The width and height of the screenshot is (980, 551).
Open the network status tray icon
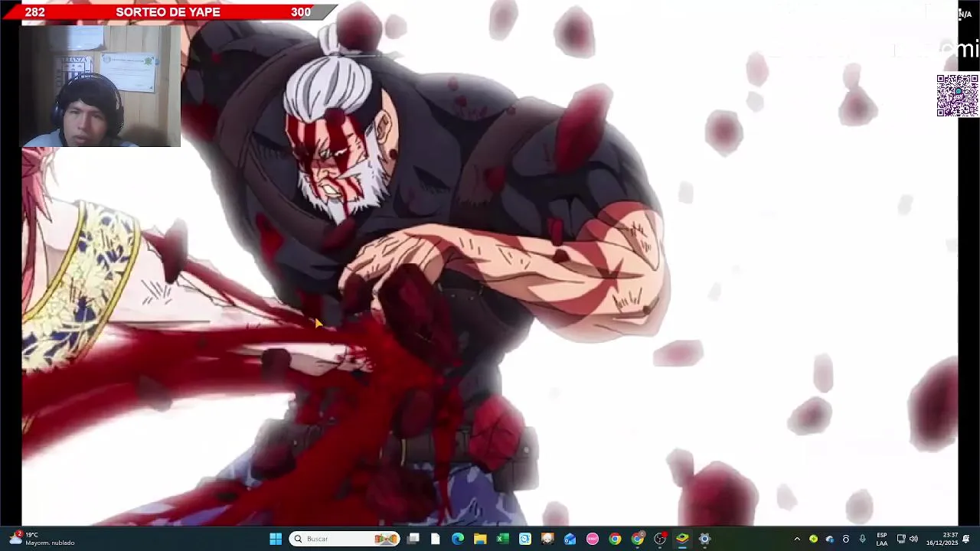click(901, 539)
